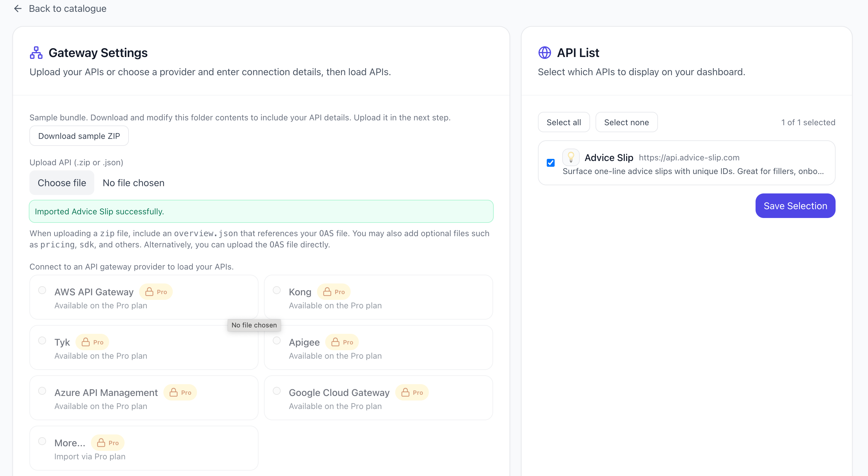The image size is (868, 476).
Task: Click the Gateway Settings network icon
Action: (36, 53)
